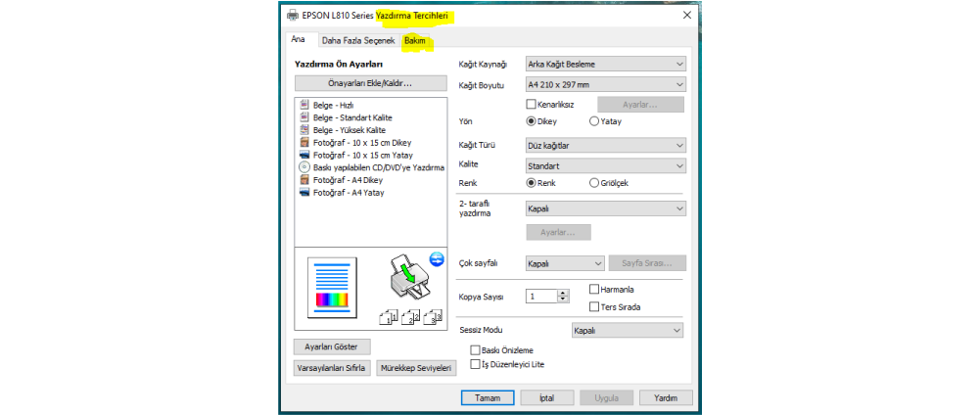
Task: Click the 'Yazdırma Ön Ayarları' heading
Action: (x=338, y=64)
